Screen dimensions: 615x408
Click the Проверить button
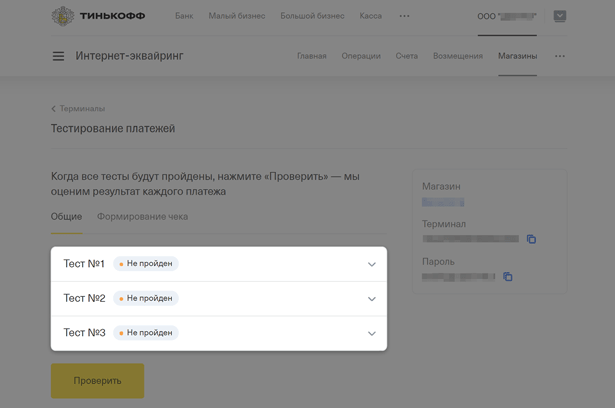97,381
